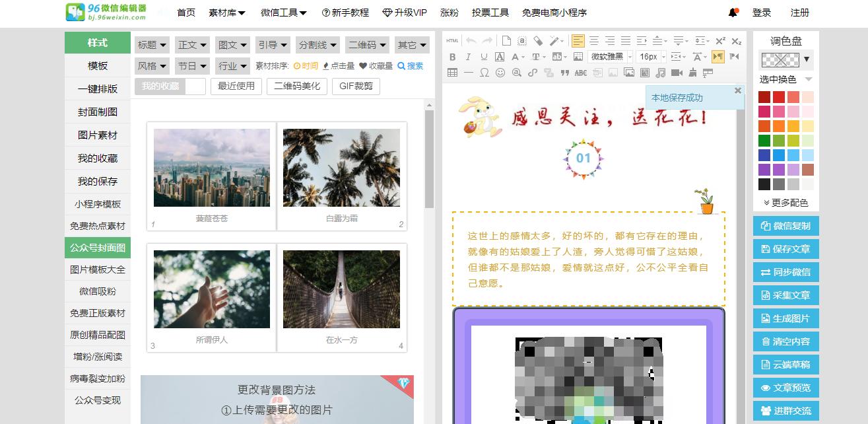Image resolution: width=868 pixels, height=424 pixels.
Task: Apply strikethrough to text
Action: point(580,73)
